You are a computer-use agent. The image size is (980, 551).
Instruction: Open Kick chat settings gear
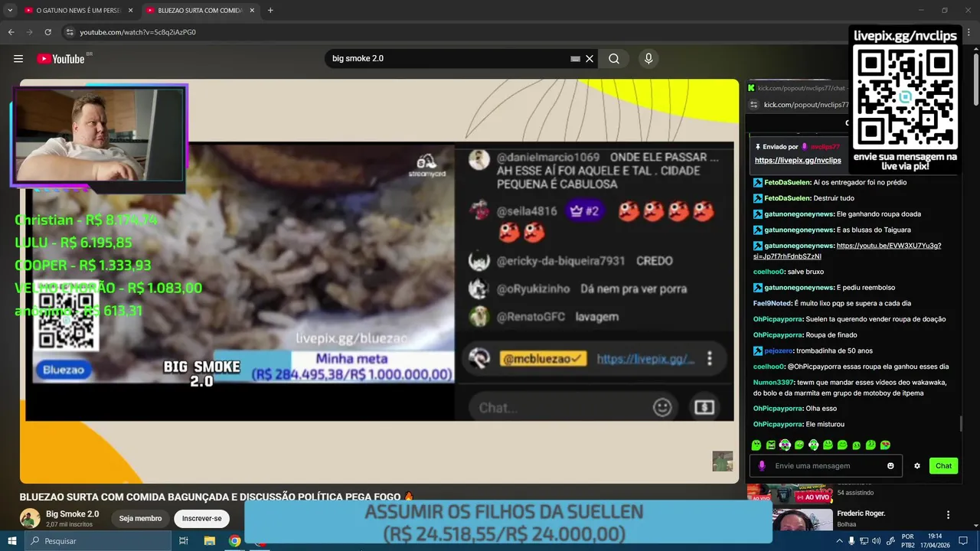917,465
